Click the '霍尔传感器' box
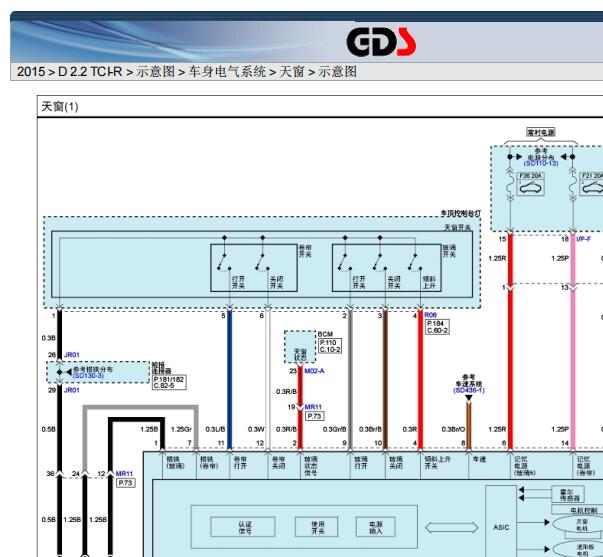Viewport: 603px width, 557px height. (568, 494)
